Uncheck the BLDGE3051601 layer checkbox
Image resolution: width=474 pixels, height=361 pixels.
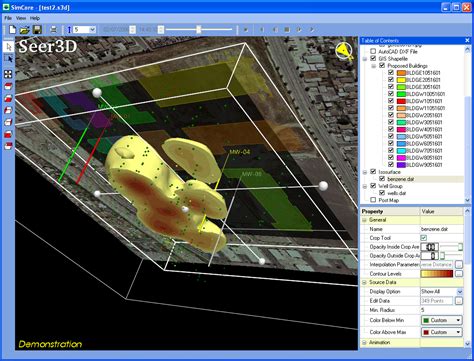[391, 87]
